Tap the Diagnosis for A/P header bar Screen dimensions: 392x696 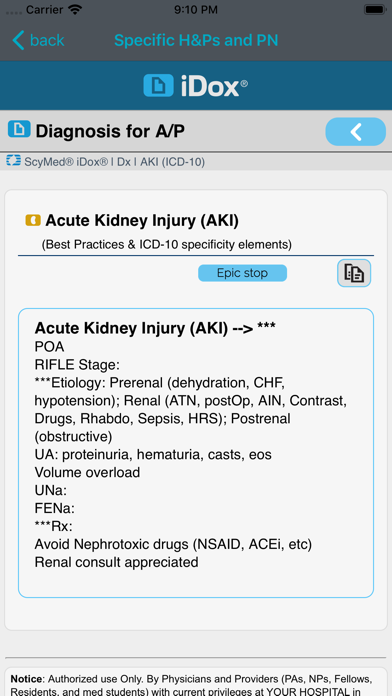[x=196, y=131]
